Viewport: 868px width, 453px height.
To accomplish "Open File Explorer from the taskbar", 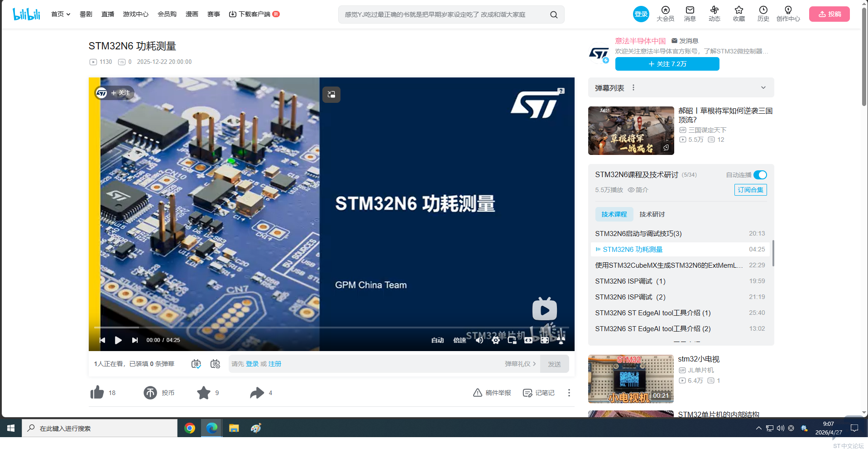I will pos(234,428).
